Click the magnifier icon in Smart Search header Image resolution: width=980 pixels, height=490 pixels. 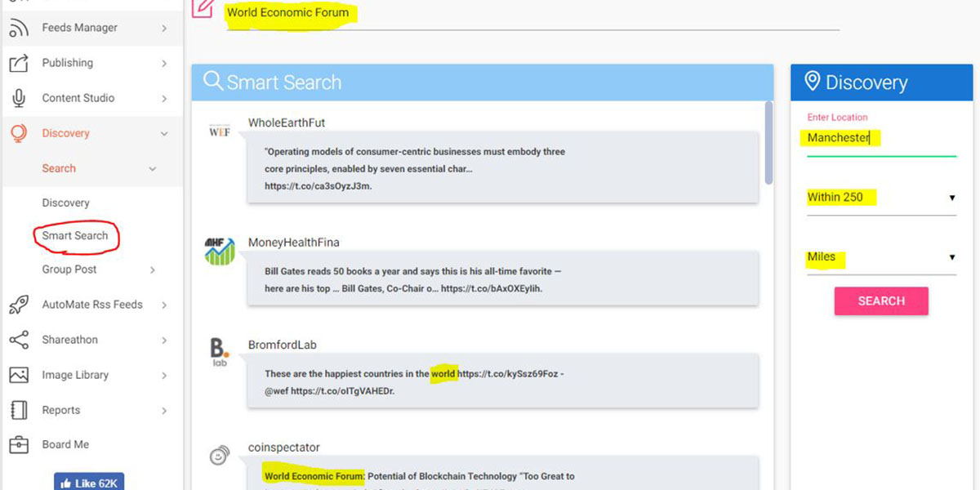(213, 81)
